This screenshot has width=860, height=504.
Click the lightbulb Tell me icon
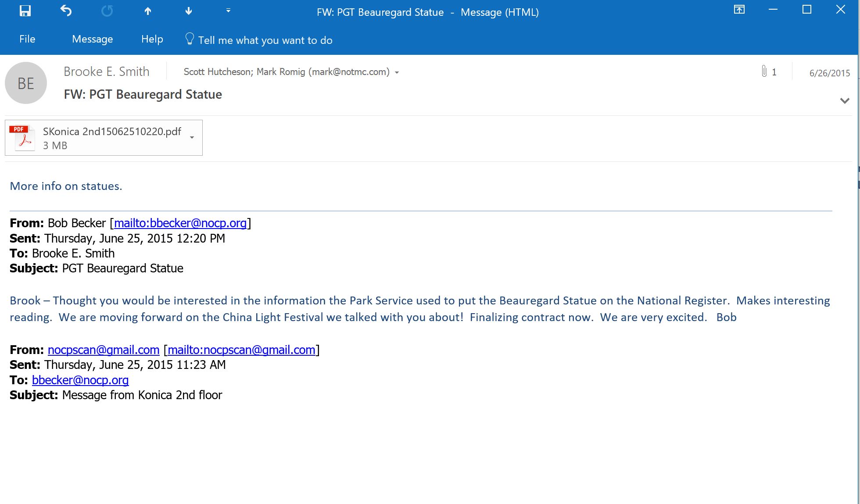[190, 39]
